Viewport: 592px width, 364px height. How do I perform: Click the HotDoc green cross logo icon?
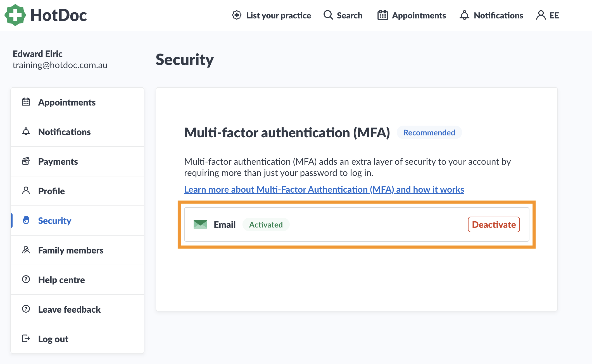coord(15,15)
